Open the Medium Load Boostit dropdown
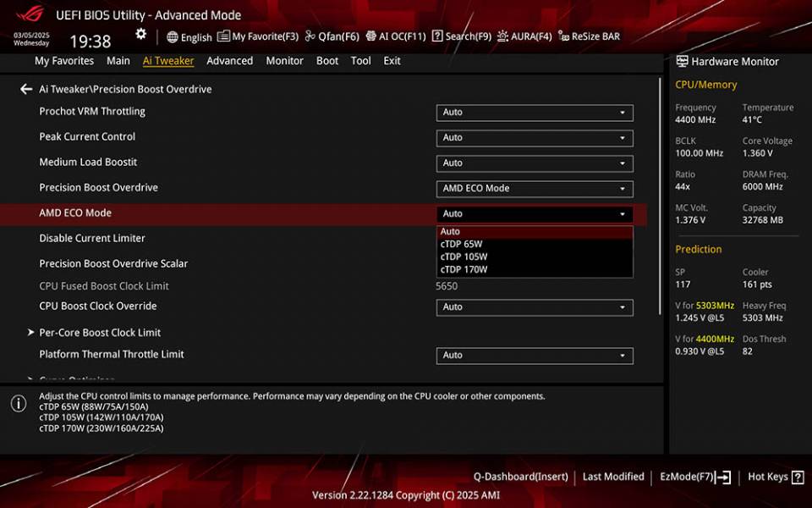The height and width of the screenshot is (508, 812). (535, 163)
